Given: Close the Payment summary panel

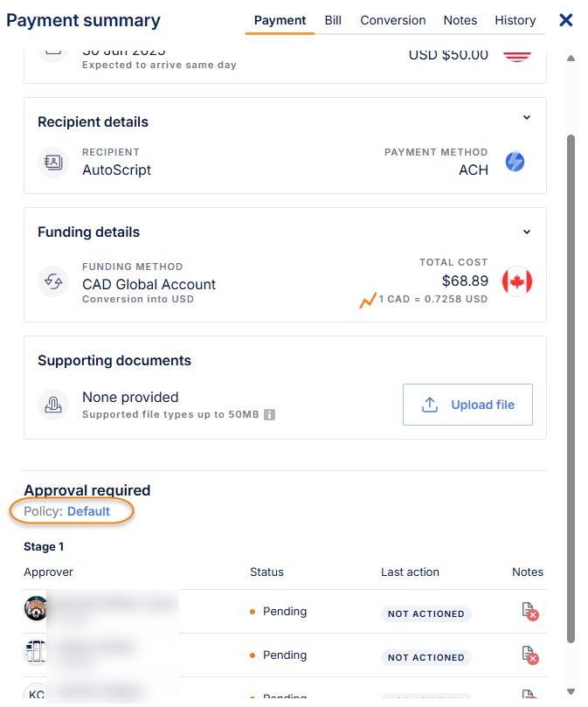Looking at the screenshot, I should coord(566,20).
